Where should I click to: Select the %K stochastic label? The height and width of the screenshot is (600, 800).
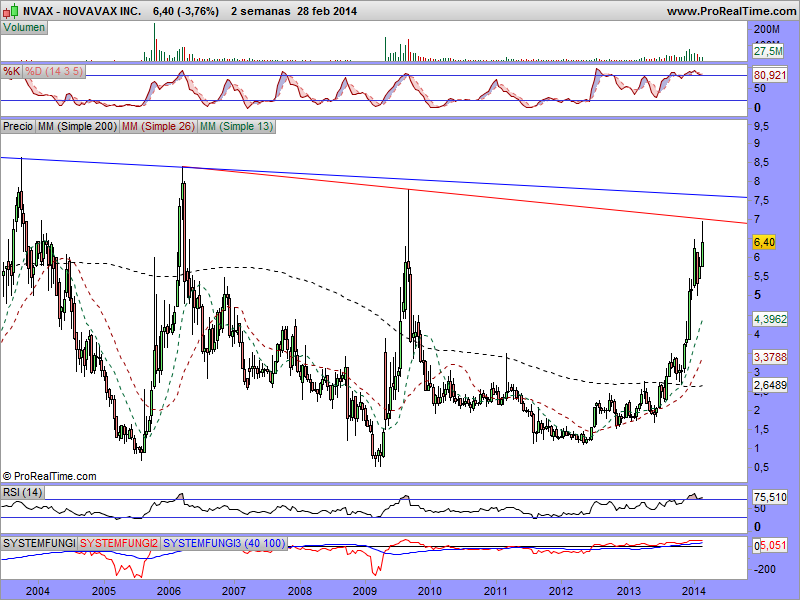[12, 71]
